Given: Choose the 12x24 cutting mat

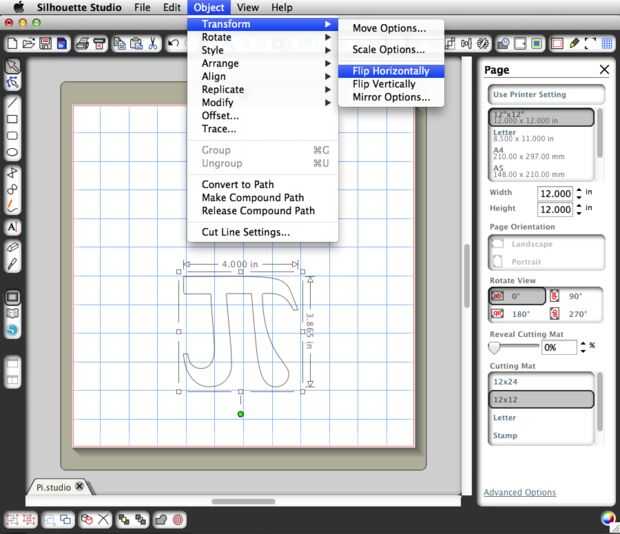Looking at the screenshot, I should [x=542, y=381].
